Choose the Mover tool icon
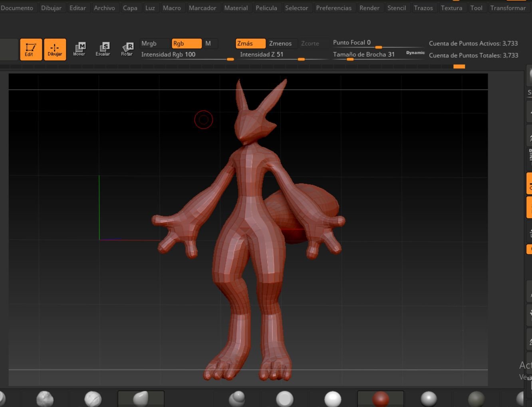The width and height of the screenshot is (532, 407). (x=79, y=50)
